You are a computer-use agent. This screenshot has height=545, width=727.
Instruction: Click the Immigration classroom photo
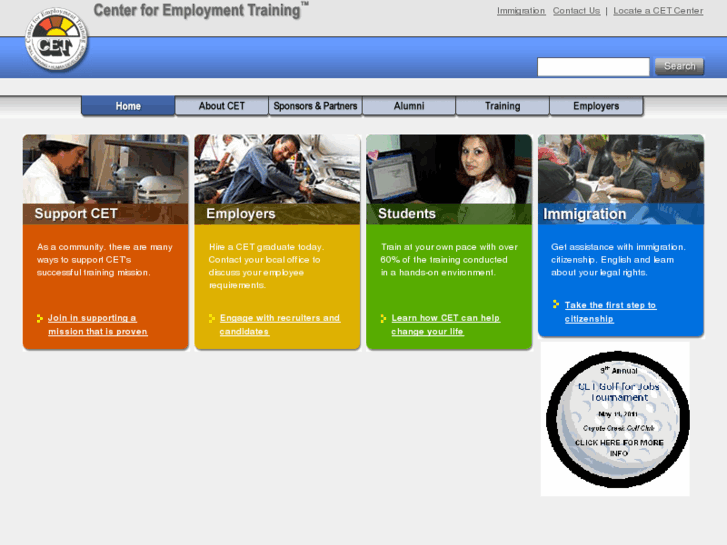point(621,169)
